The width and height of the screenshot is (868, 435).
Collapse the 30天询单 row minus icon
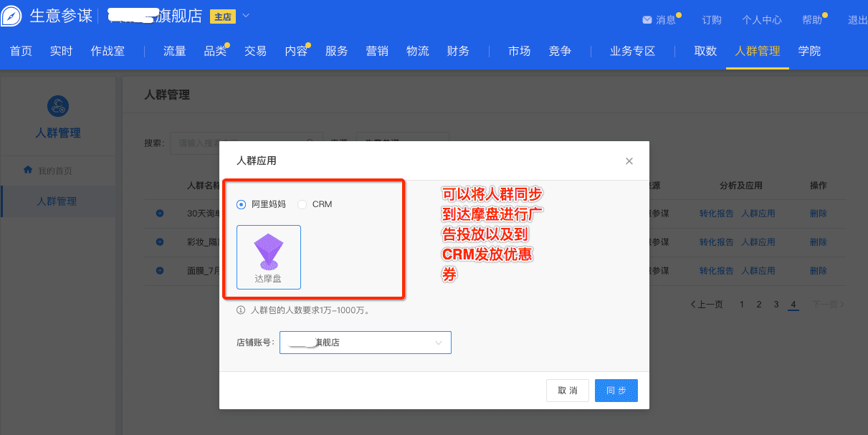tap(160, 213)
